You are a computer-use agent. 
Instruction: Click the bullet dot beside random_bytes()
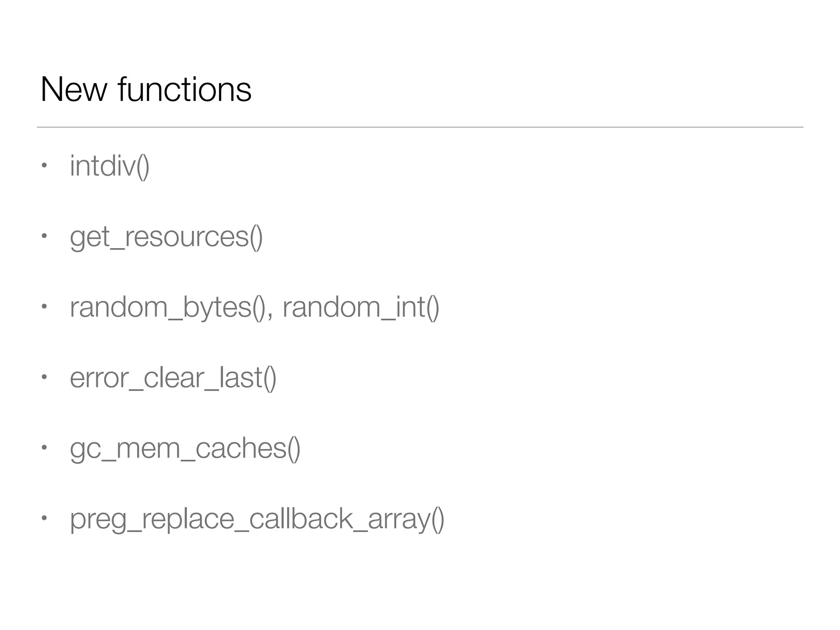(44, 307)
